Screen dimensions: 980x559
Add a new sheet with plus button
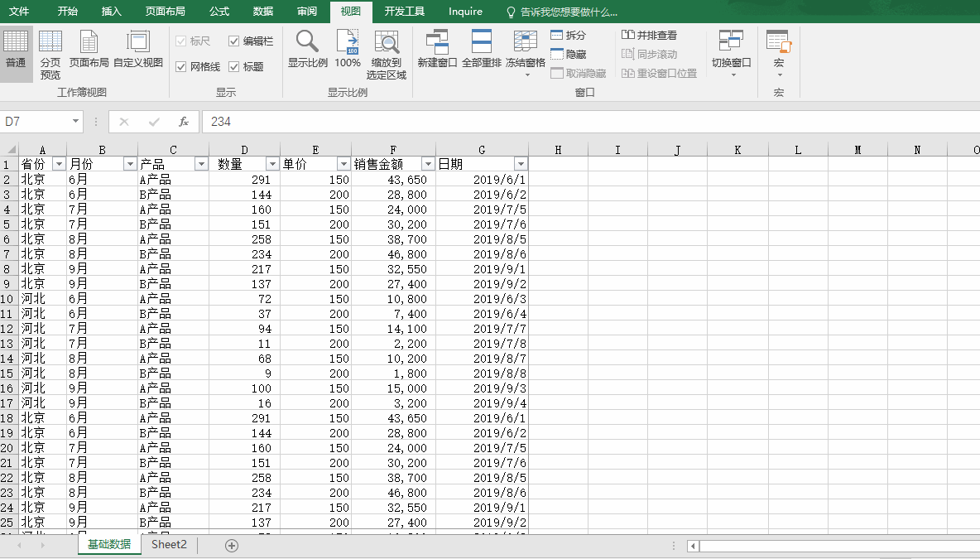tap(231, 546)
